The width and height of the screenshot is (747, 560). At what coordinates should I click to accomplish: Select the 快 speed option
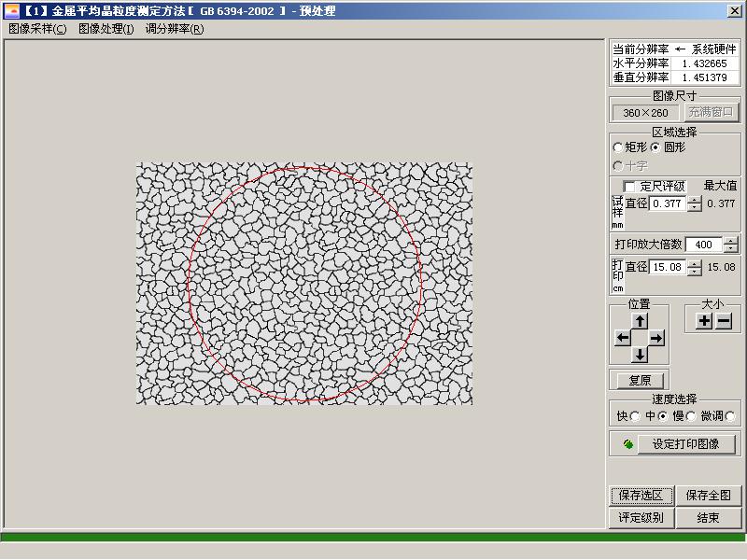pos(636,416)
